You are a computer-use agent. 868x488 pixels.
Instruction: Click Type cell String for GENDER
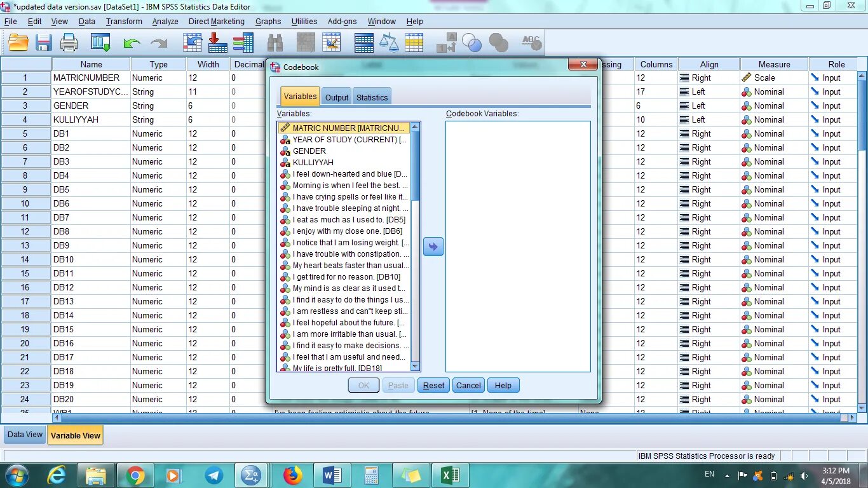coord(158,105)
